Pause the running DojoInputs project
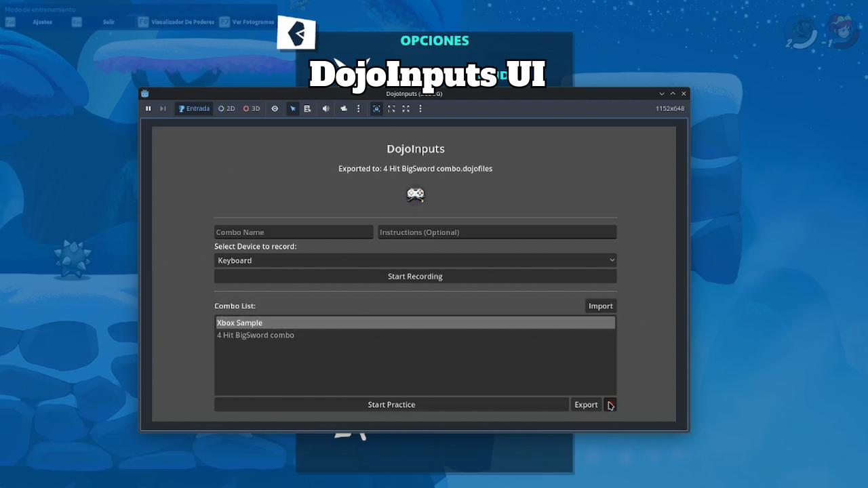The height and width of the screenshot is (488, 868). 149,108
